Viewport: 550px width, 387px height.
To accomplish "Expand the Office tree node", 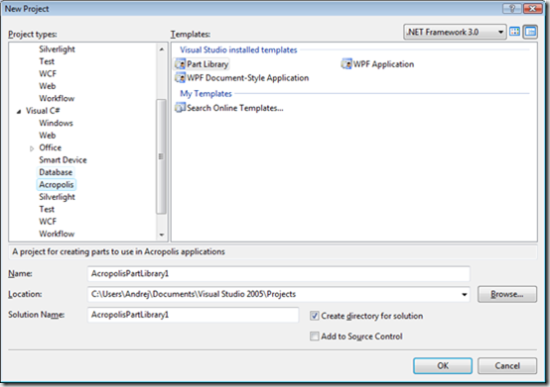I will click(x=32, y=148).
